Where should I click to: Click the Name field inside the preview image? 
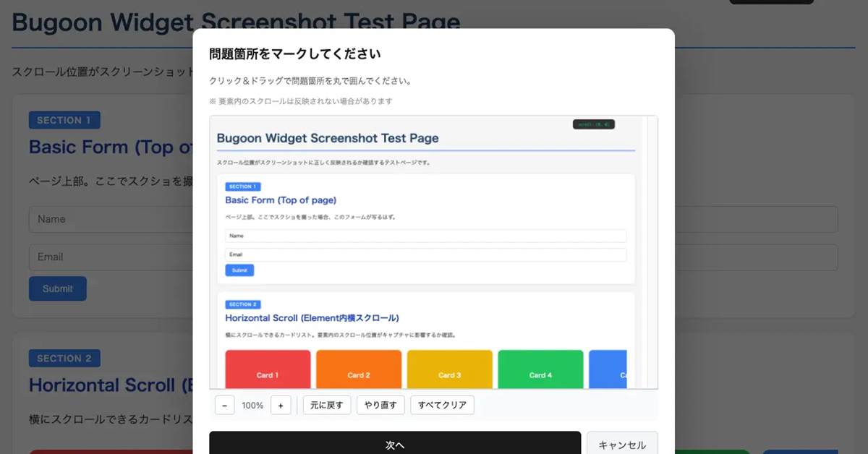[425, 236]
